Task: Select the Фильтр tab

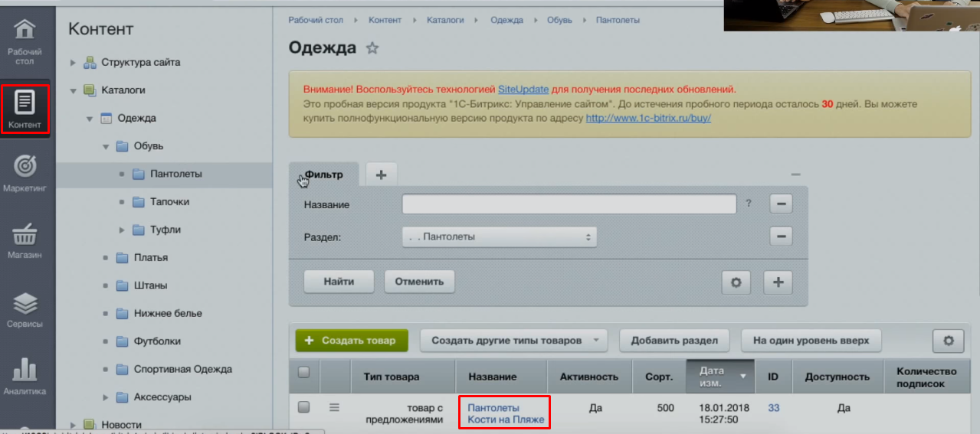Action: tap(323, 175)
